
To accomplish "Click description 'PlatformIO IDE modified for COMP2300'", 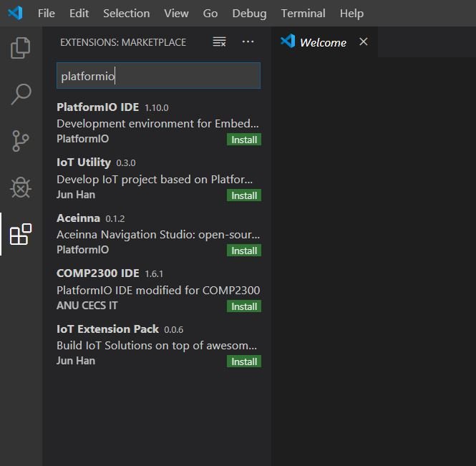I will [158, 291].
